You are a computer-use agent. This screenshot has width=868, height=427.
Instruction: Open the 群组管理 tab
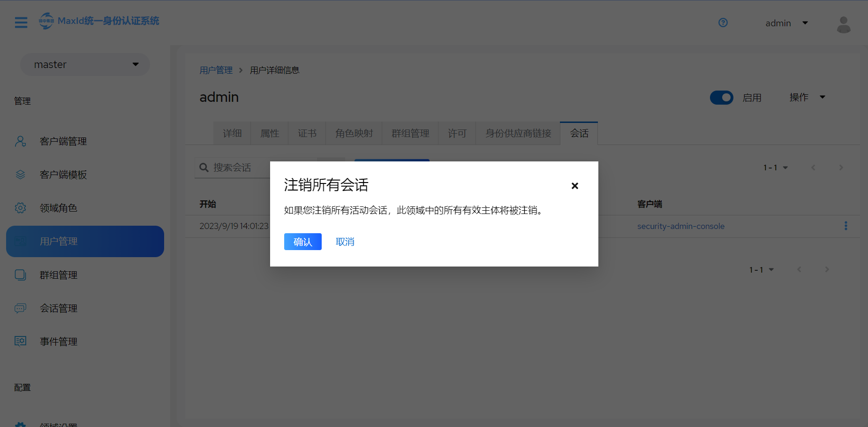[410, 133]
